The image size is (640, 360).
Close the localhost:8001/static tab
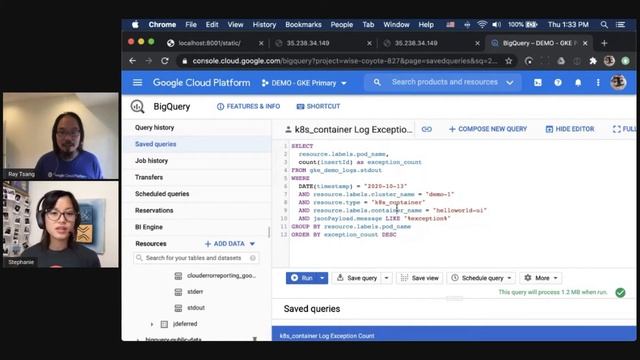click(x=261, y=43)
